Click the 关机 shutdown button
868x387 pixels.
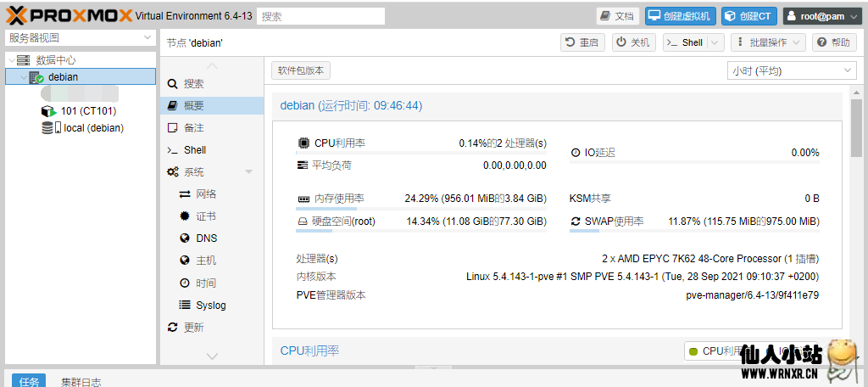(x=634, y=42)
